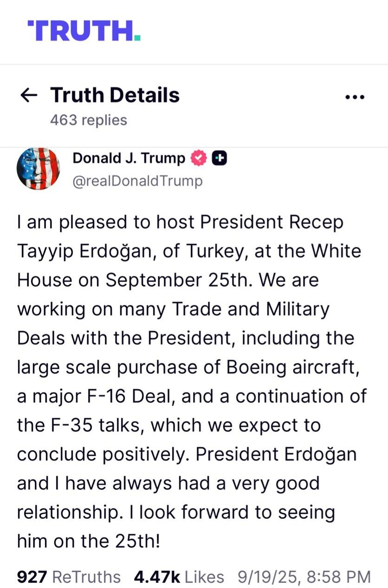Show the 927 ReTruths list
Screen dimensions: 388x588
pos(69,577)
